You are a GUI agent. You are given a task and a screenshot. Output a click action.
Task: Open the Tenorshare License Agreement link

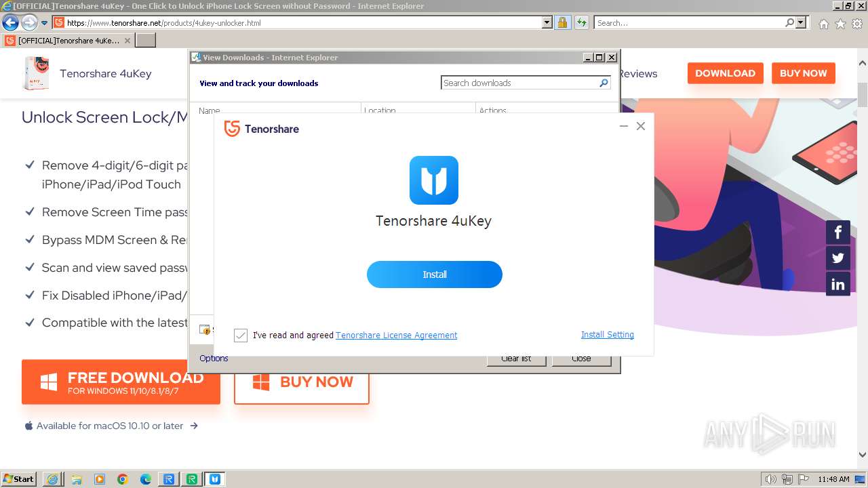397,335
